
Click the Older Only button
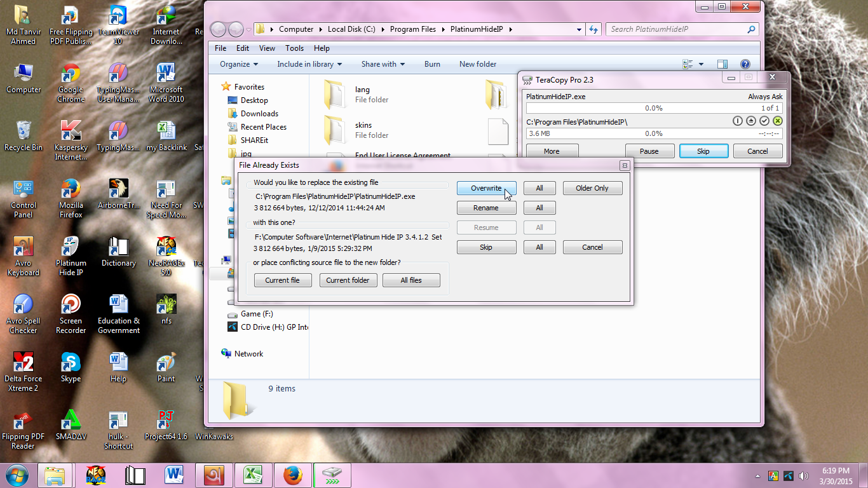592,188
